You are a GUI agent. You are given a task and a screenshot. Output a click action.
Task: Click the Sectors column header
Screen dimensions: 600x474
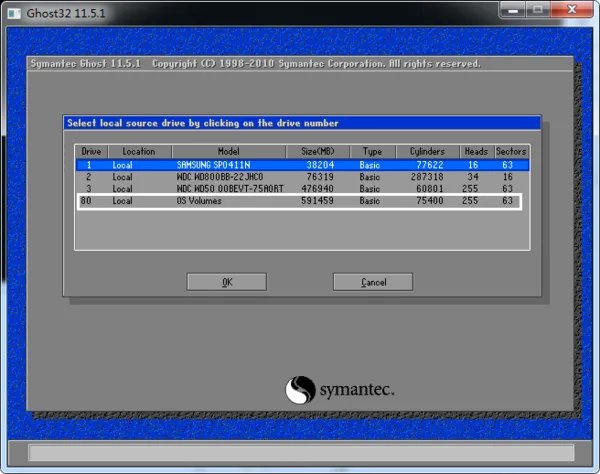511,151
